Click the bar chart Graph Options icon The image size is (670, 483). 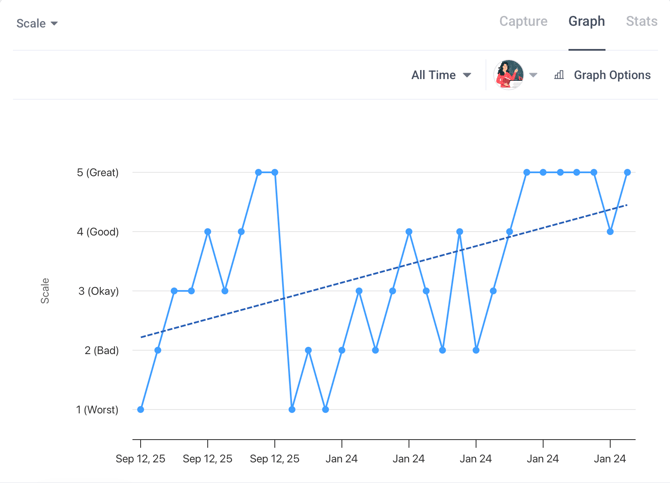[x=559, y=75]
